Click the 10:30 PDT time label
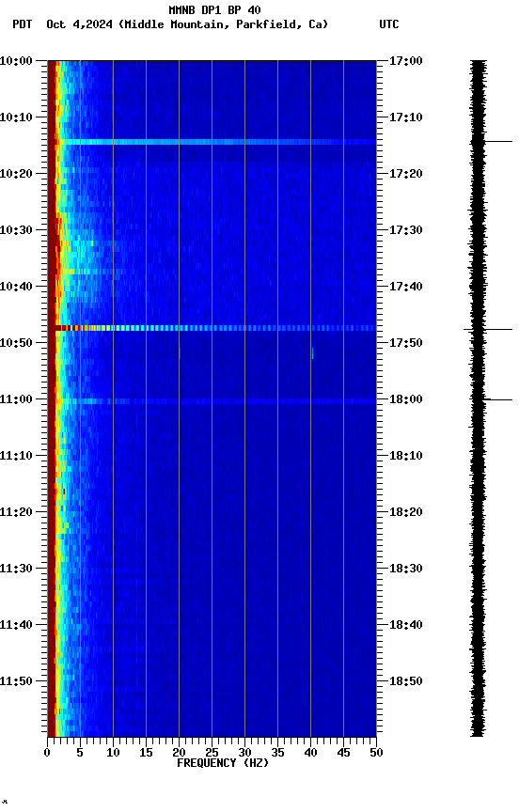The image size is (519, 812). (16, 230)
